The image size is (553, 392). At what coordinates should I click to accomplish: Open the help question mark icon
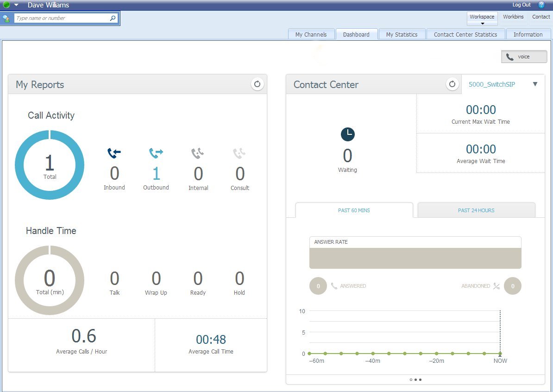pyautogui.click(x=541, y=5)
